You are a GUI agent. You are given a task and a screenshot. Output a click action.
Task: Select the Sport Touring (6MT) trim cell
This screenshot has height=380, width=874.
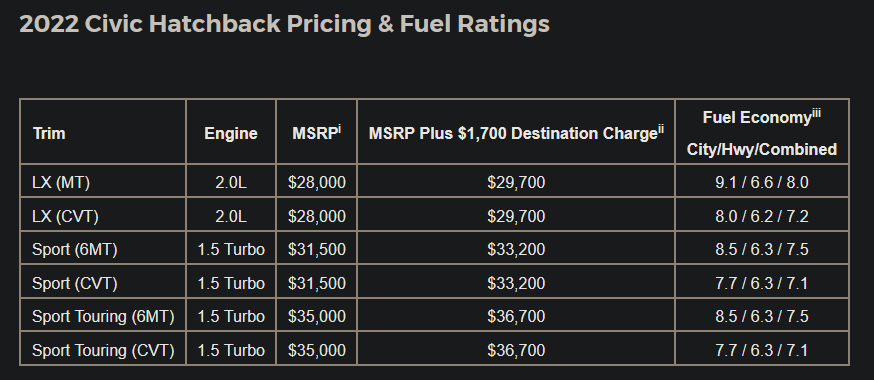click(103, 316)
